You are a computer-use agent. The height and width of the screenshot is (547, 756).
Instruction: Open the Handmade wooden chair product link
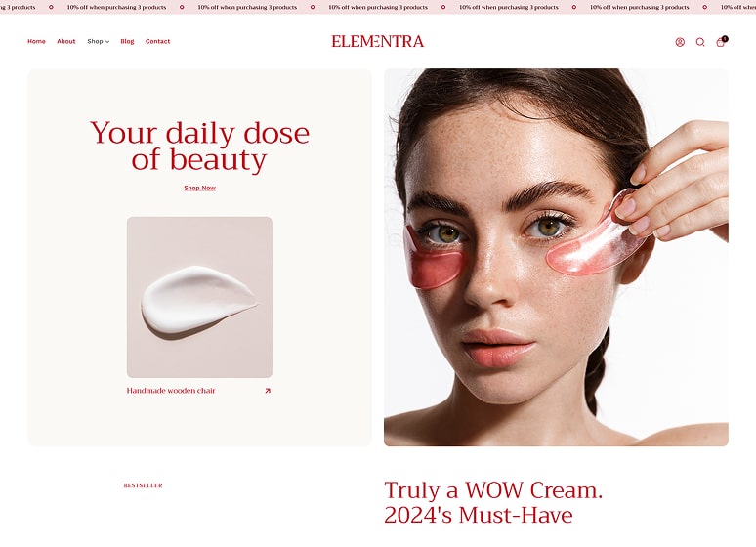pyautogui.click(x=171, y=391)
